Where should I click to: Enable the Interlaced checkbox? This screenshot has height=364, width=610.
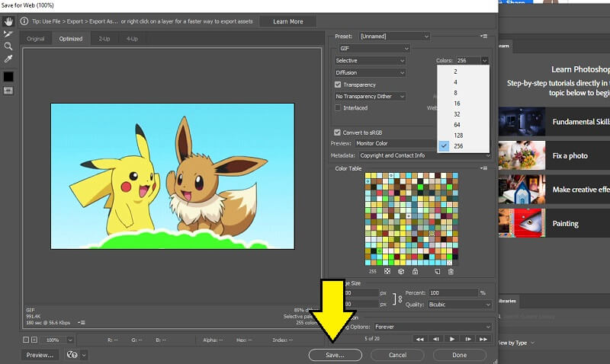338,107
